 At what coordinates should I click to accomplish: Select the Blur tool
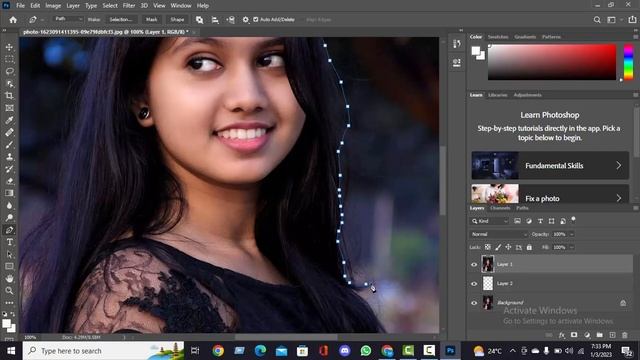coord(9,205)
